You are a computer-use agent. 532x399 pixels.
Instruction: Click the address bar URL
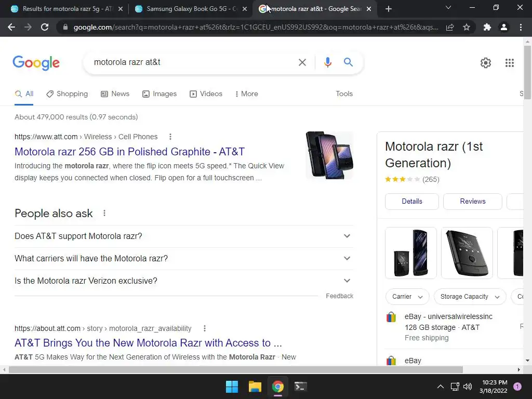click(x=256, y=27)
